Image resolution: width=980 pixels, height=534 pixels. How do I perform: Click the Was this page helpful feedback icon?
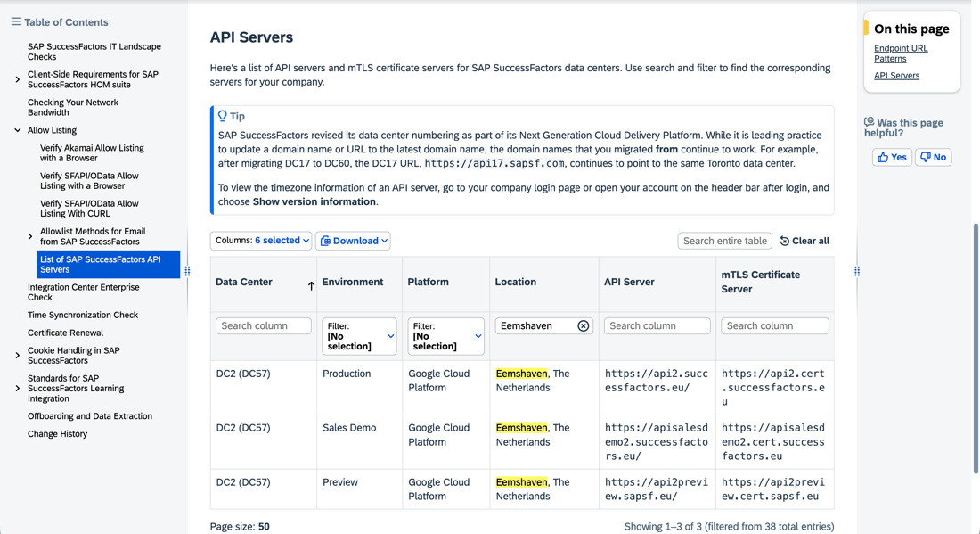click(x=870, y=122)
